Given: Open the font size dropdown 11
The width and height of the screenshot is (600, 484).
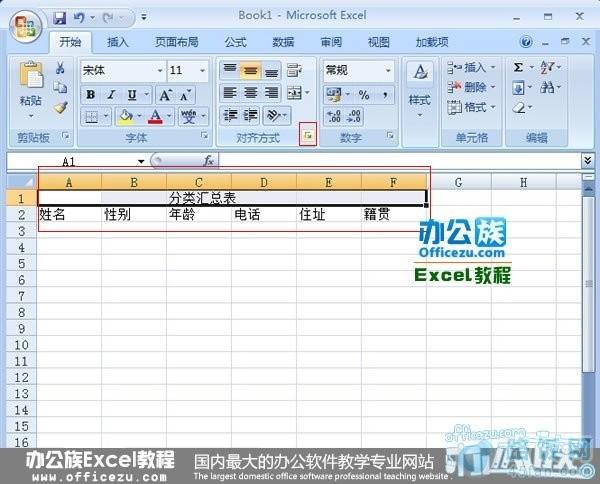Looking at the screenshot, I should 202,71.
